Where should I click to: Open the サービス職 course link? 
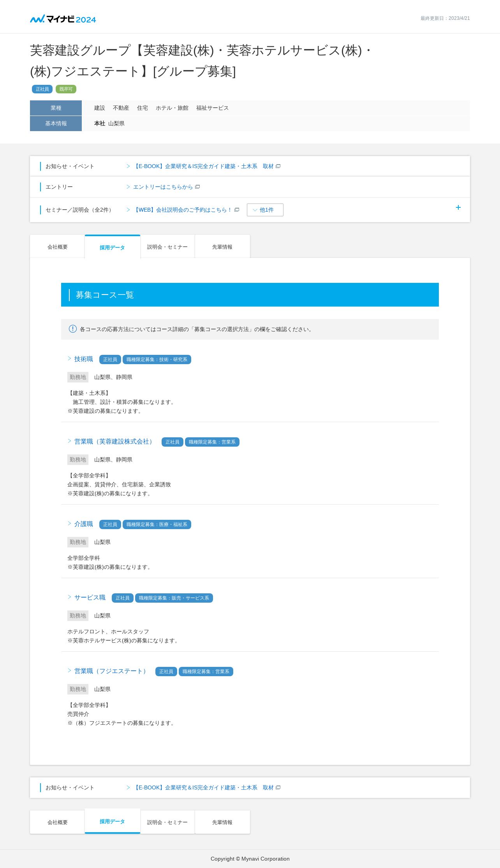click(x=90, y=598)
